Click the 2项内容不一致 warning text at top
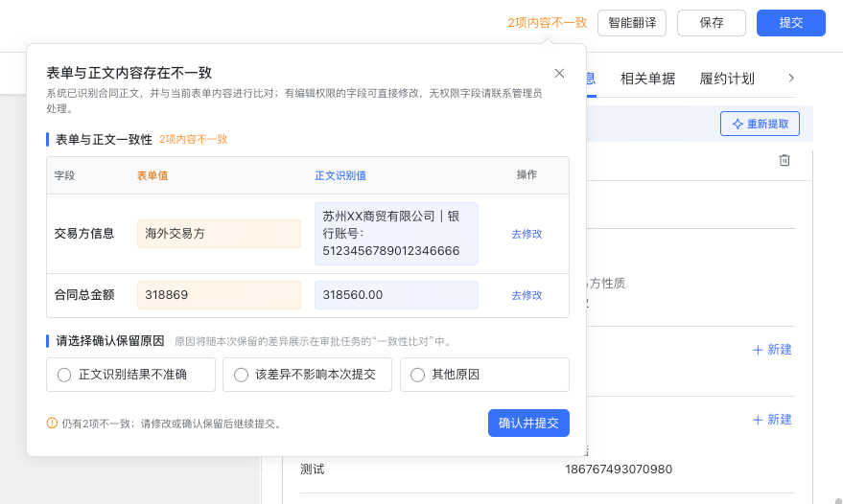The height and width of the screenshot is (504, 843). (x=548, y=23)
